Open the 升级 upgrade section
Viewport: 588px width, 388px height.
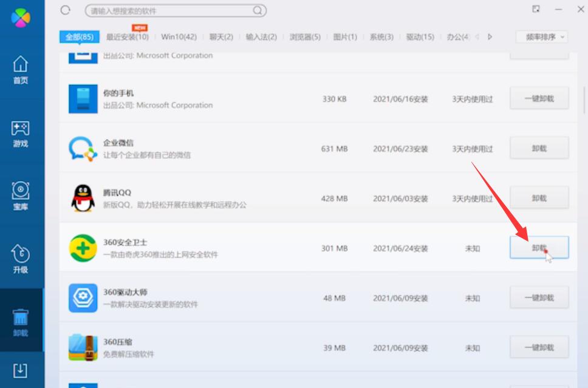(x=21, y=259)
